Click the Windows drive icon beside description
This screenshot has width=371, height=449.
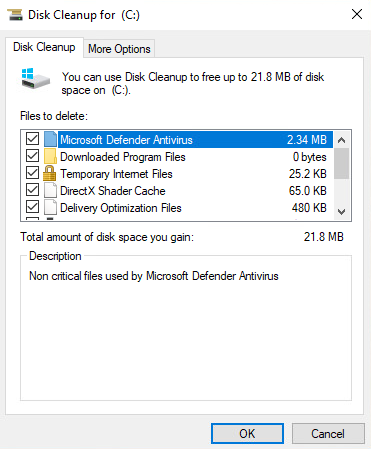(35, 78)
